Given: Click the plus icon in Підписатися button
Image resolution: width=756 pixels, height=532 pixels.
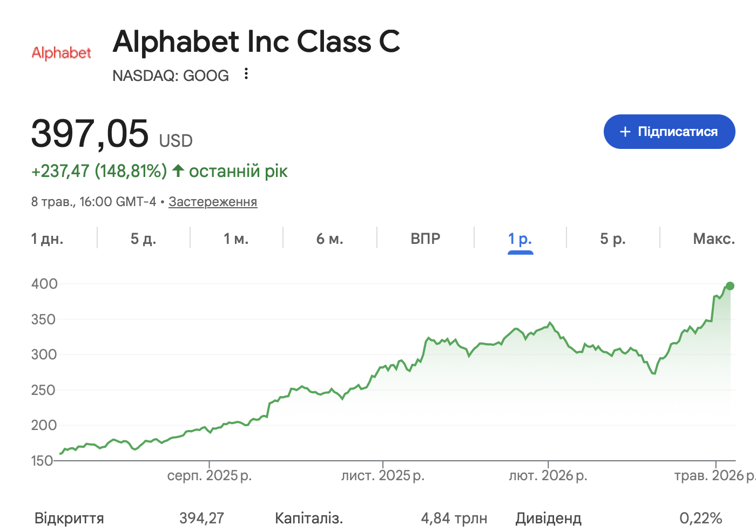Looking at the screenshot, I should (625, 132).
